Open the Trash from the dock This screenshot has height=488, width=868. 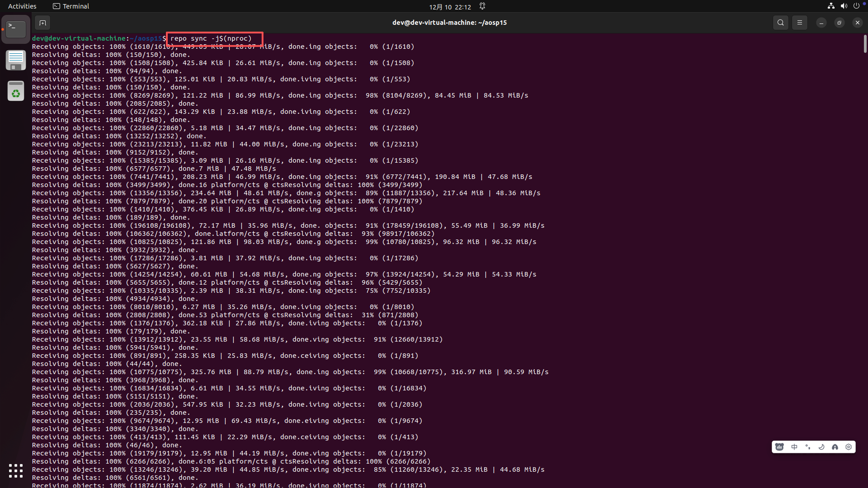(16, 91)
